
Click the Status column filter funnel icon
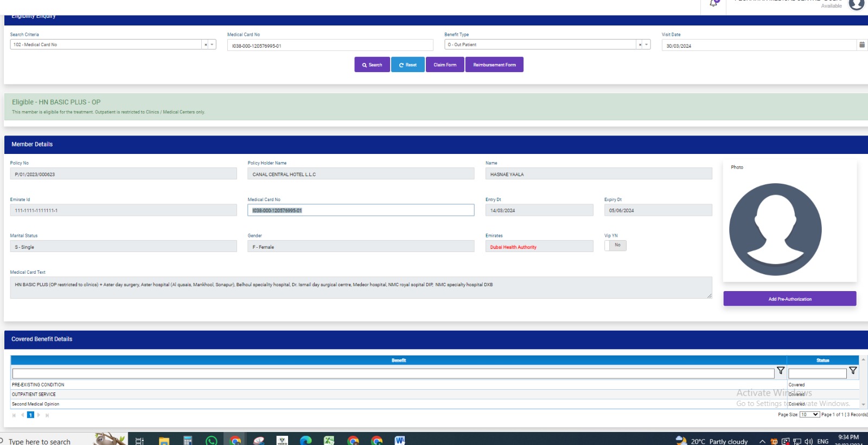click(x=853, y=371)
